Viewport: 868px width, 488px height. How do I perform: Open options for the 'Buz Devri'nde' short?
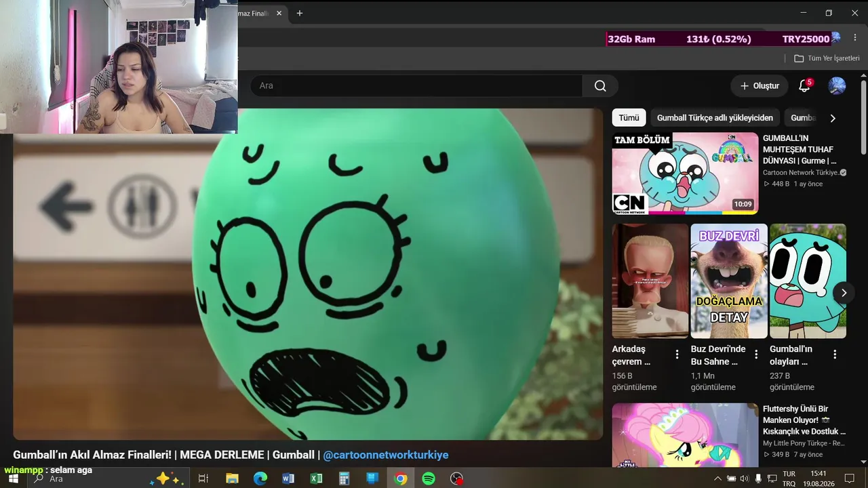(756, 354)
